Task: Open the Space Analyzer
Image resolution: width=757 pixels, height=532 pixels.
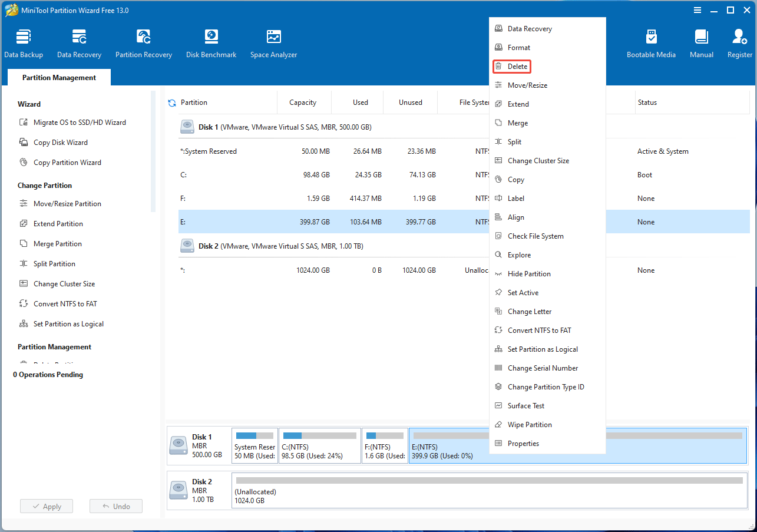Action: [x=273, y=44]
